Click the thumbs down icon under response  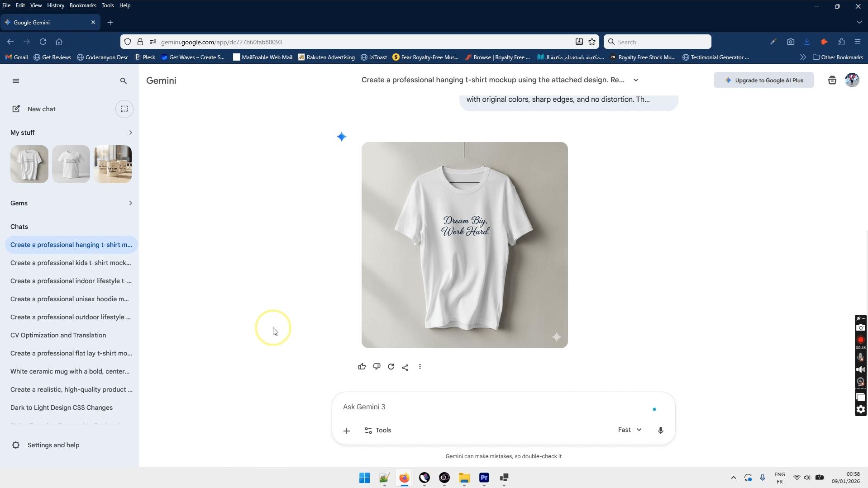[x=376, y=367]
